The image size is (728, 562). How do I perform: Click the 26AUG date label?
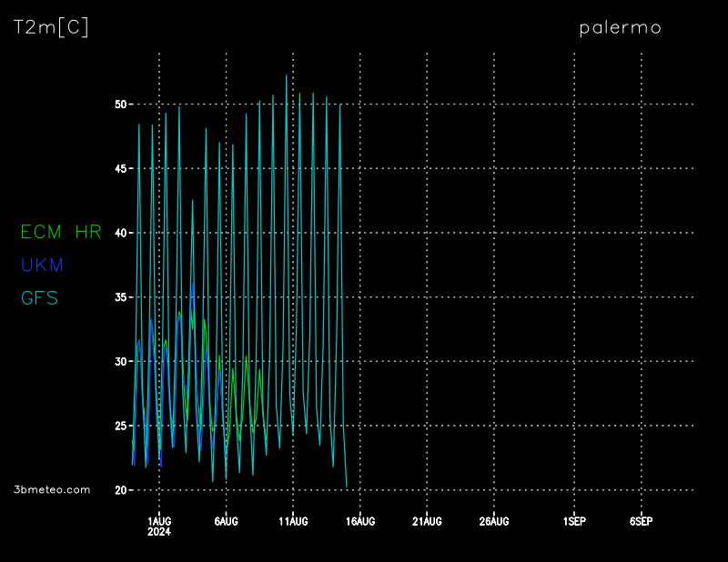pyautogui.click(x=493, y=521)
